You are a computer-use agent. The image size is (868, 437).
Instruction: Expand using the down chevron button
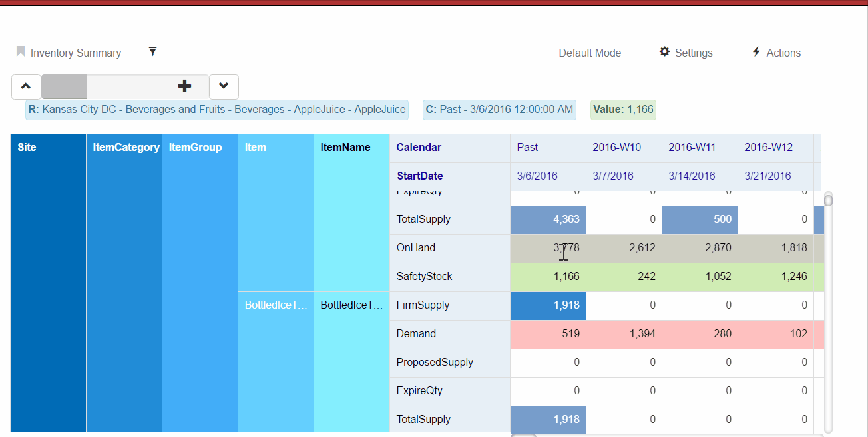tap(224, 86)
